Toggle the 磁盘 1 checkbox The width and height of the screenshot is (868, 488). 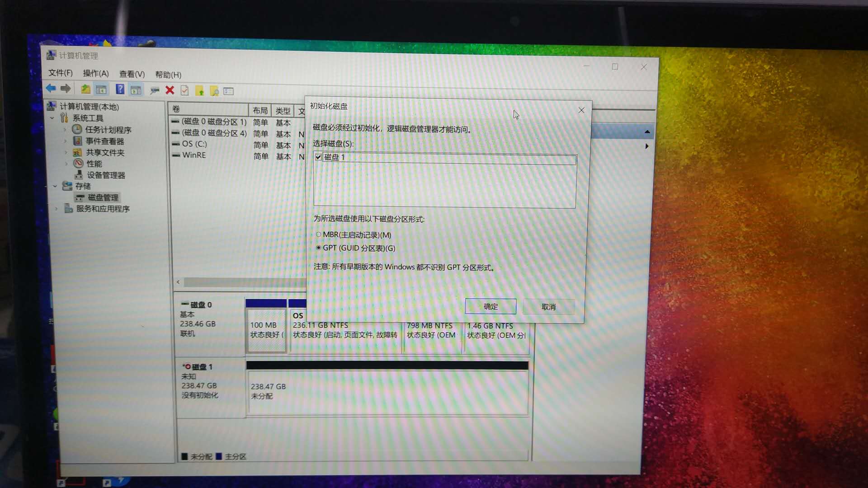point(318,157)
